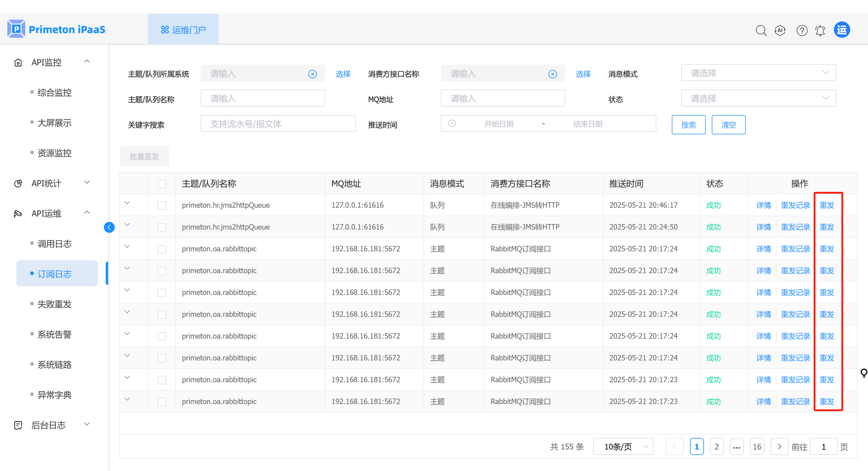Open the notification bell
868x471 pixels.
point(820,30)
